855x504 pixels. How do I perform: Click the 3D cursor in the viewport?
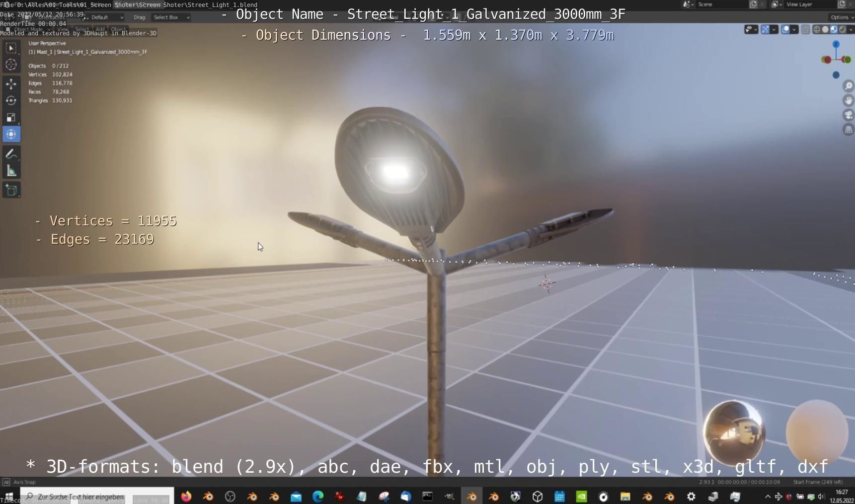coord(547,284)
